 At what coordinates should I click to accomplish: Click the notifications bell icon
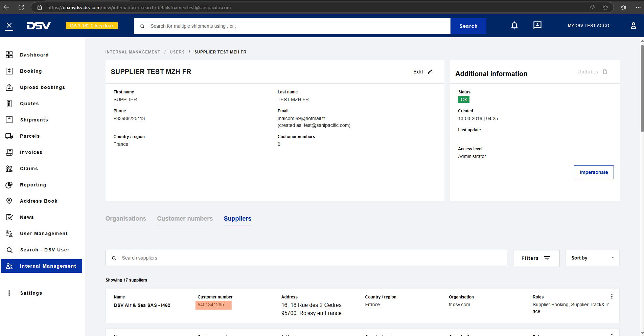(x=514, y=26)
